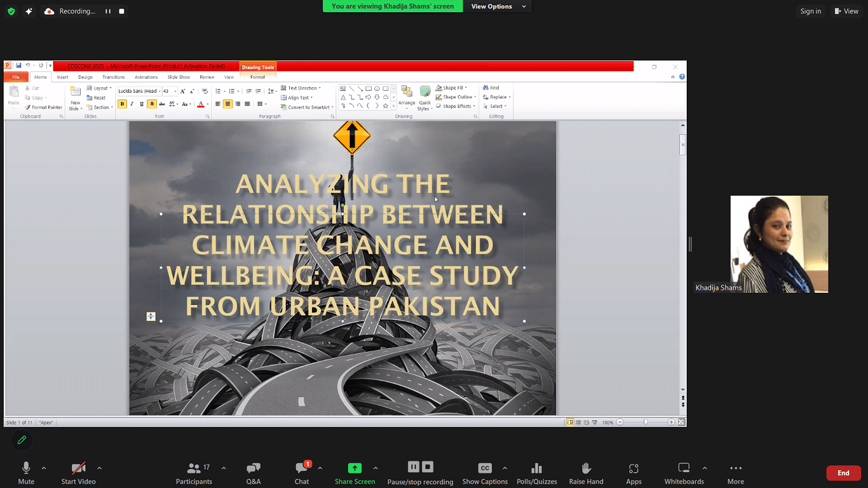Click the red End button
This screenshot has height=488, width=868.
click(843, 473)
